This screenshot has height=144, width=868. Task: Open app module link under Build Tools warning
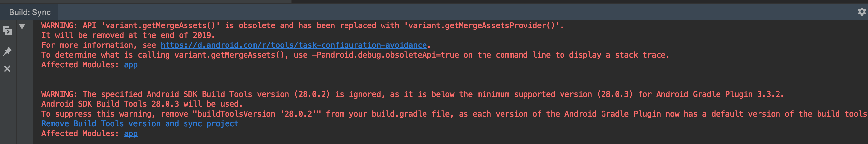(131, 134)
